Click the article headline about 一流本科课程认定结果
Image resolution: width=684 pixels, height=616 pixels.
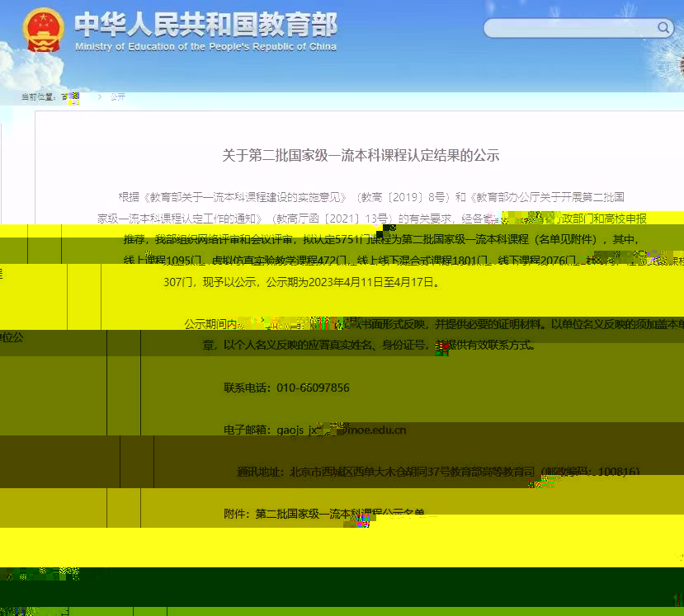pos(361,155)
